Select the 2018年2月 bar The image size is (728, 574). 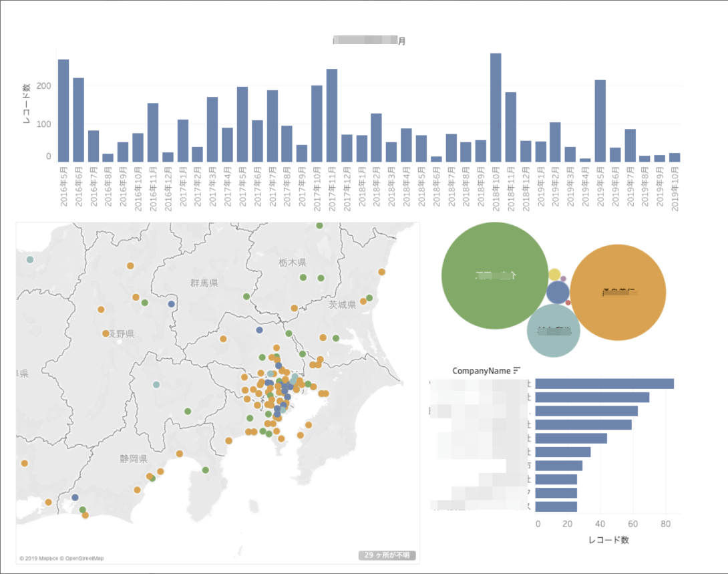click(376, 138)
